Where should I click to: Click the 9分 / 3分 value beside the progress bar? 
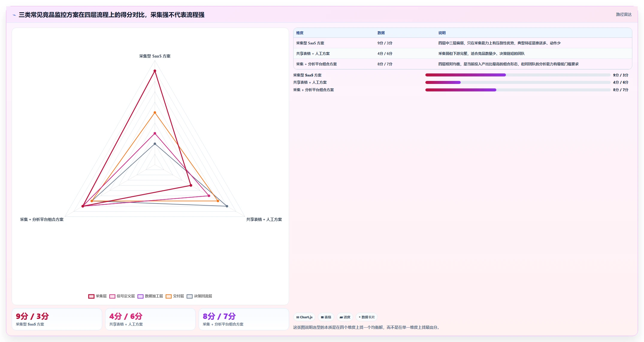coord(621,75)
